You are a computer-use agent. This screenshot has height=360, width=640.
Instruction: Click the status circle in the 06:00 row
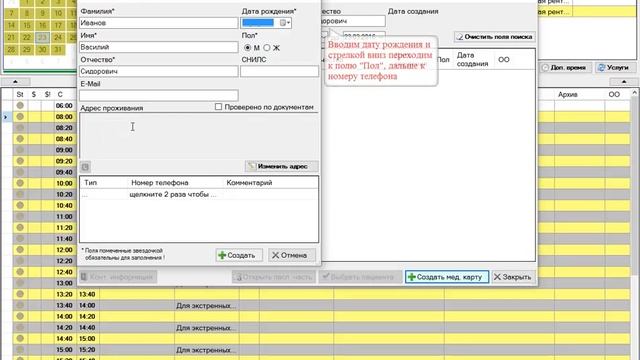coord(20,105)
